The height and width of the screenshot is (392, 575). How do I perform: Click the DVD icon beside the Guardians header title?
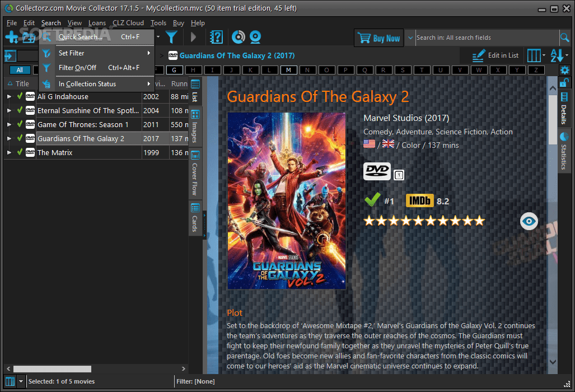click(x=172, y=56)
